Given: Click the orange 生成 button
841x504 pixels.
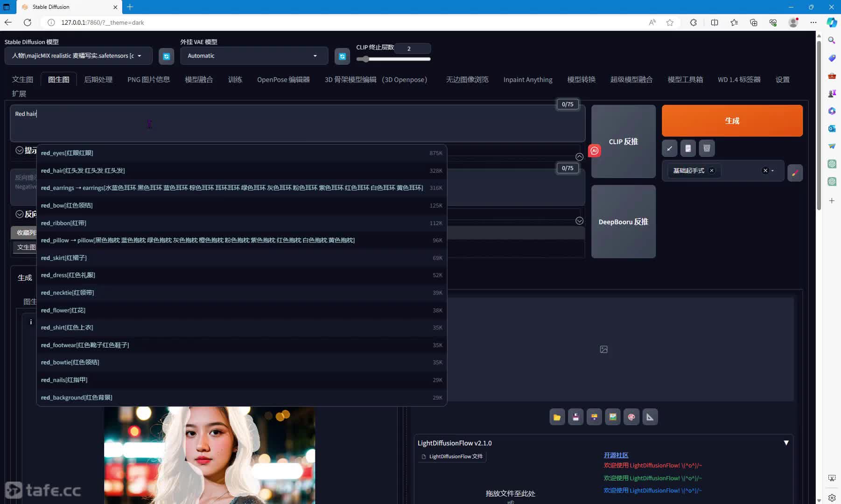Looking at the screenshot, I should 732,121.
